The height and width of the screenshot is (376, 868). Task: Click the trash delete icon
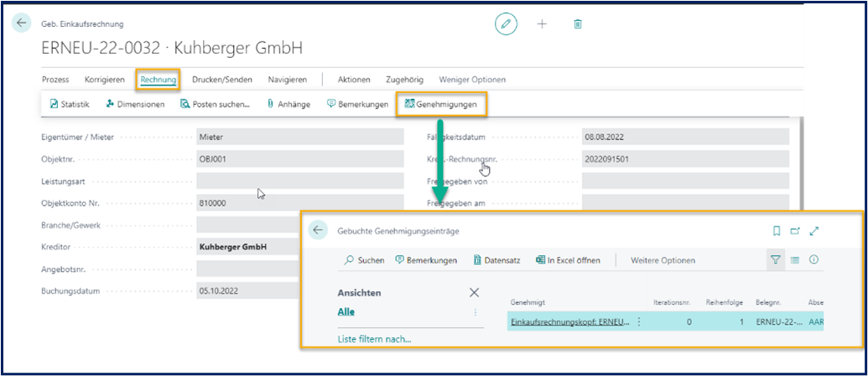(x=578, y=23)
